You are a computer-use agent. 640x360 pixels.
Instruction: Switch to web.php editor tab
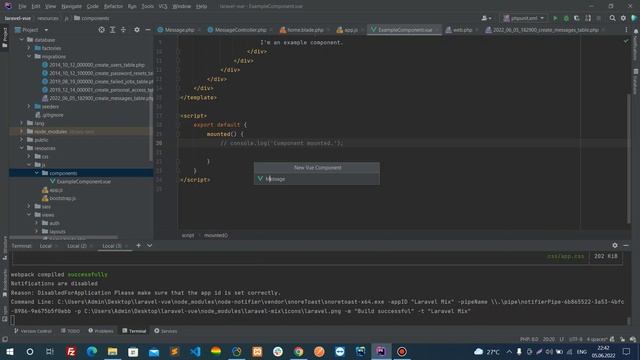462,30
